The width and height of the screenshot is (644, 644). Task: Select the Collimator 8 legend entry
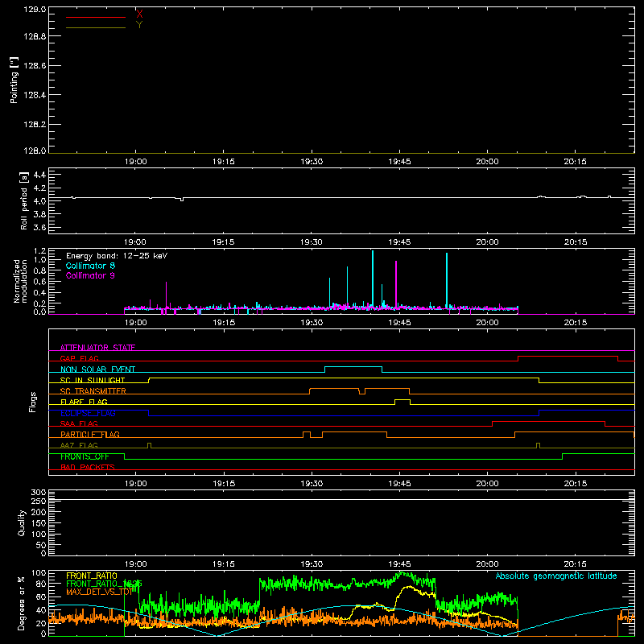point(90,266)
